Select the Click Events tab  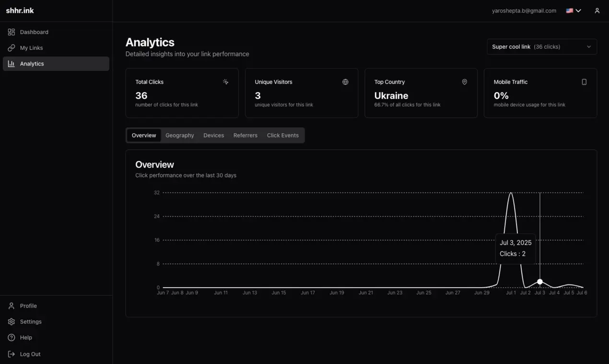pos(283,136)
